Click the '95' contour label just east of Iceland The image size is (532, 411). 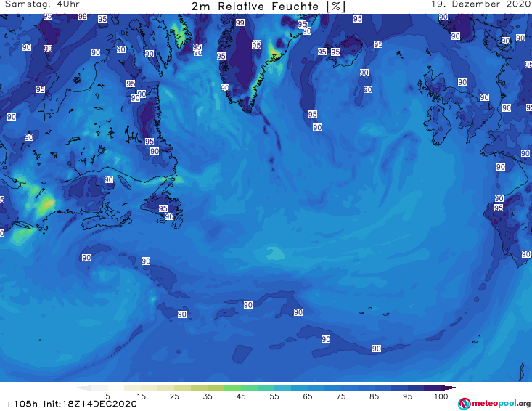coord(378,44)
